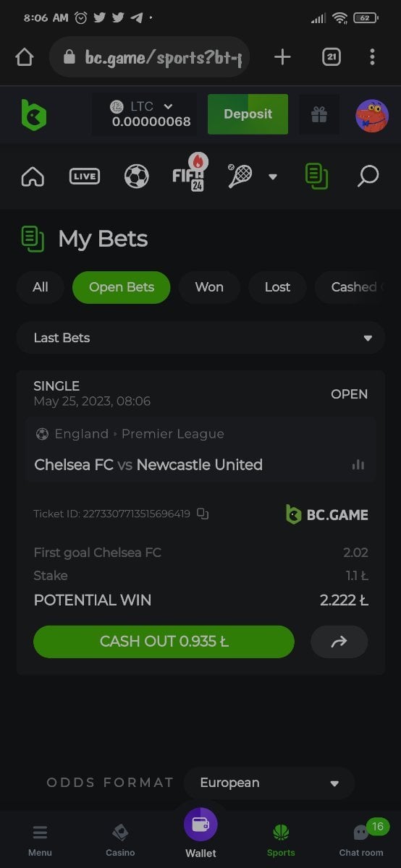Select the tennis racket sport icon
401x868 pixels.
pyautogui.click(x=240, y=176)
